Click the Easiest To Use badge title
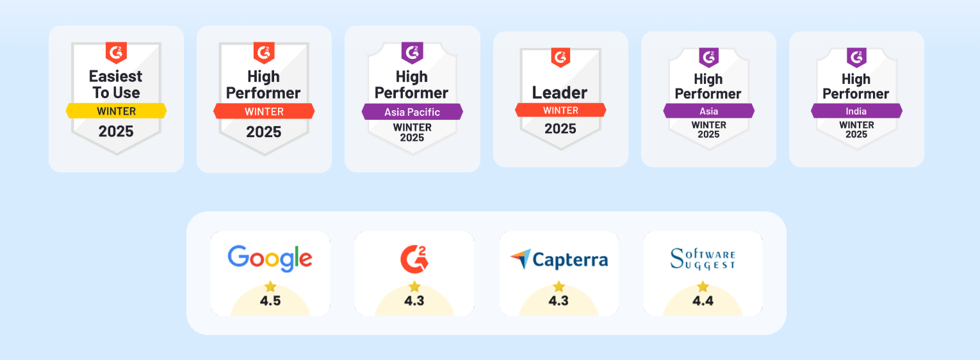This screenshot has height=360, width=980. (x=116, y=85)
